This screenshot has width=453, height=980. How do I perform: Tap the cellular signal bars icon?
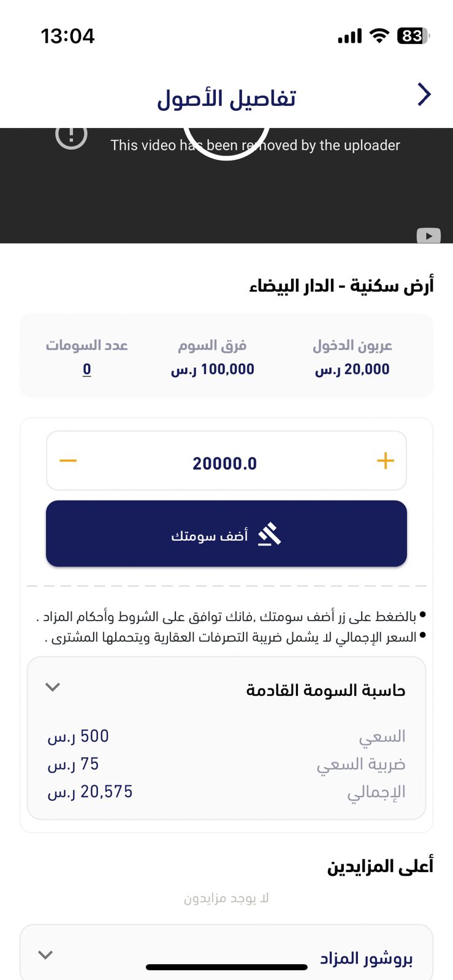(350, 37)
